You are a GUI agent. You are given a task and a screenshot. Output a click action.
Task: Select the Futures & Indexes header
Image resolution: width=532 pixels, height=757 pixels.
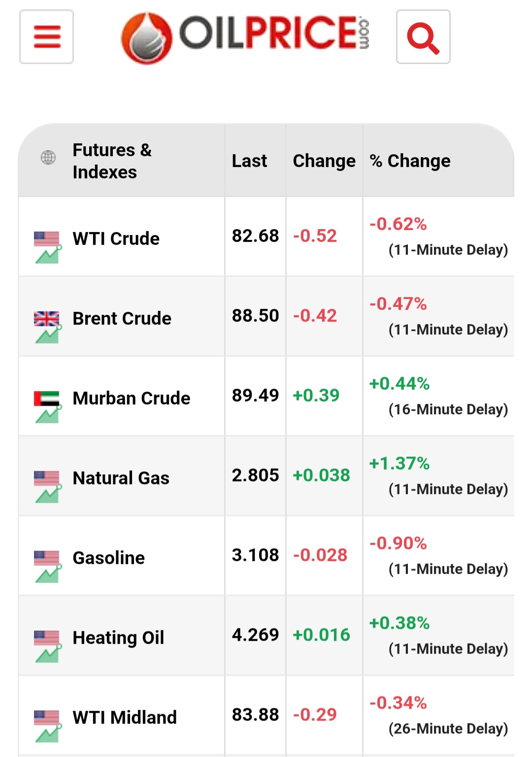point(112,161)
